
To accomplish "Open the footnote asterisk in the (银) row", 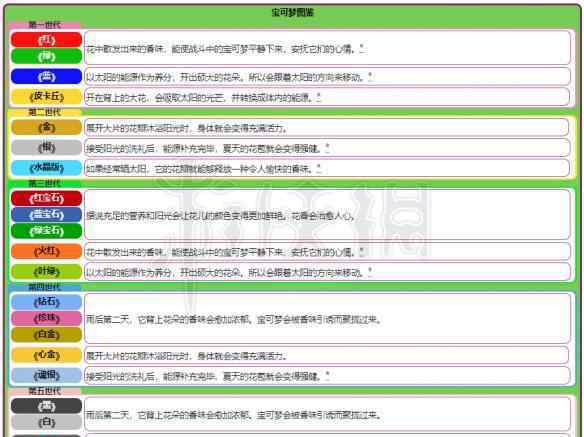I will tap(327, 147).
